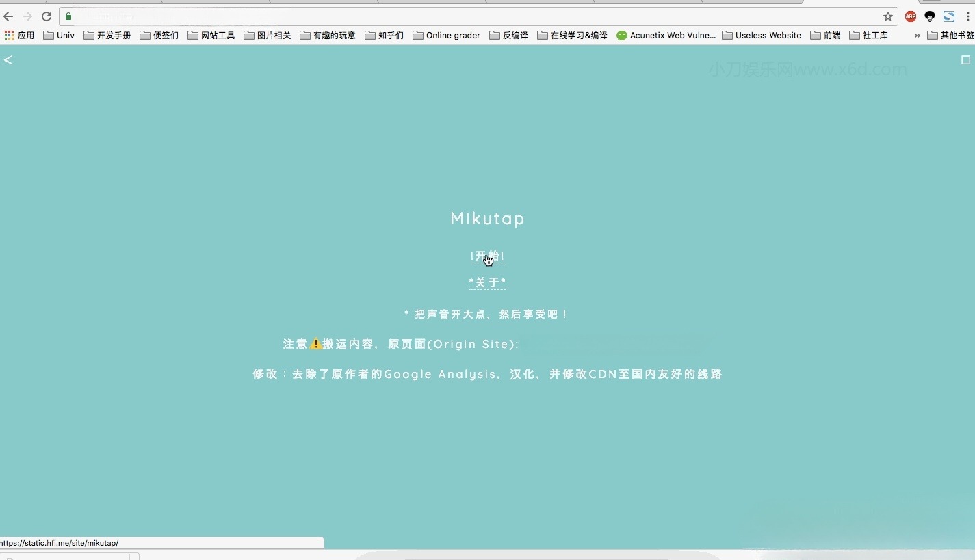Viewport: 975px width, 560px height.
Task: Toggle the bookmark star for this page
Action: [887, 16]
